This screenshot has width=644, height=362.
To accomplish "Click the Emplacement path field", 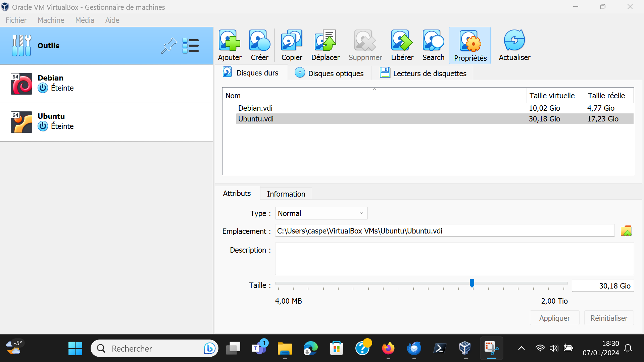I will coord(445,231).
